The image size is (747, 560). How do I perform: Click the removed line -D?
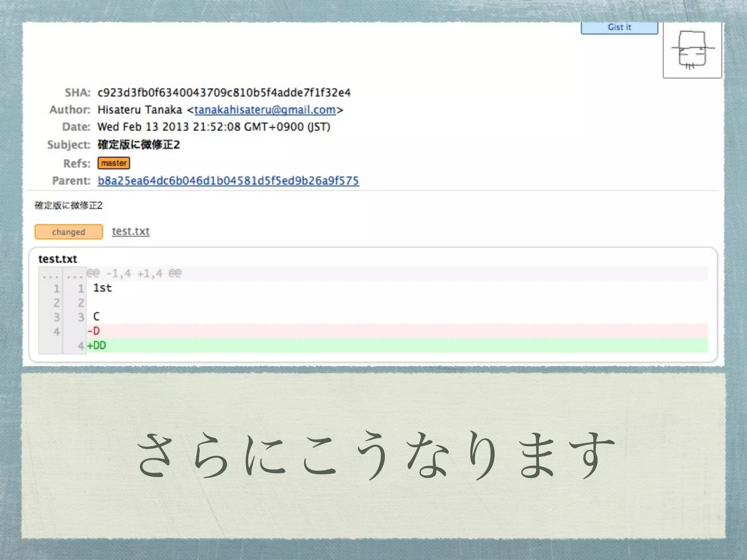point(94,331)
